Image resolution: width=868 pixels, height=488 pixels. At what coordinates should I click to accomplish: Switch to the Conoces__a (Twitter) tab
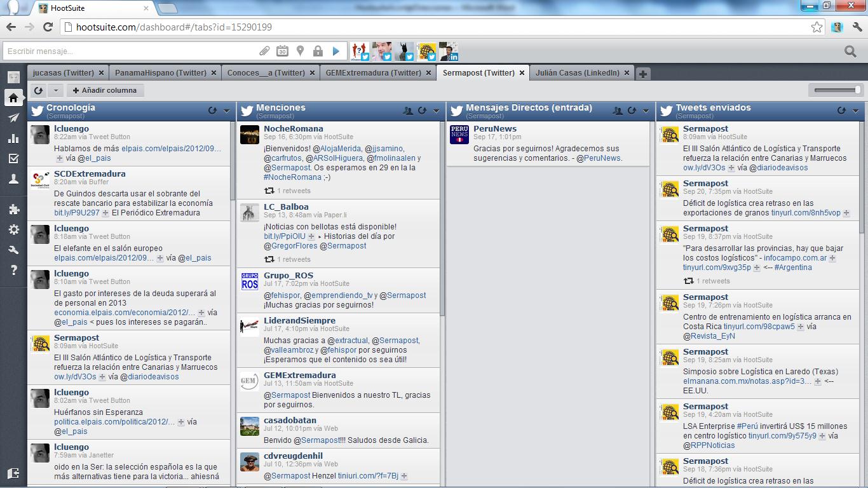click(x=266, y=73)
